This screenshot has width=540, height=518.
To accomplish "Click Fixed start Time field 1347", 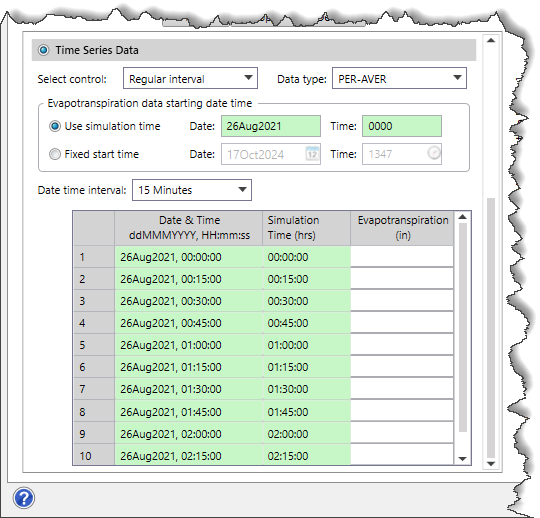I will (x=402, y=154).
